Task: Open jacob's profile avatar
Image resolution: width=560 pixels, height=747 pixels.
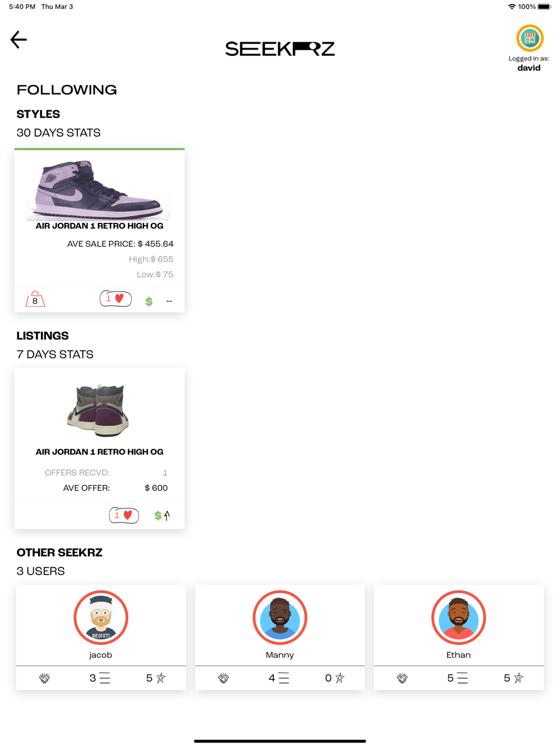Action: (x=101, y=618)
